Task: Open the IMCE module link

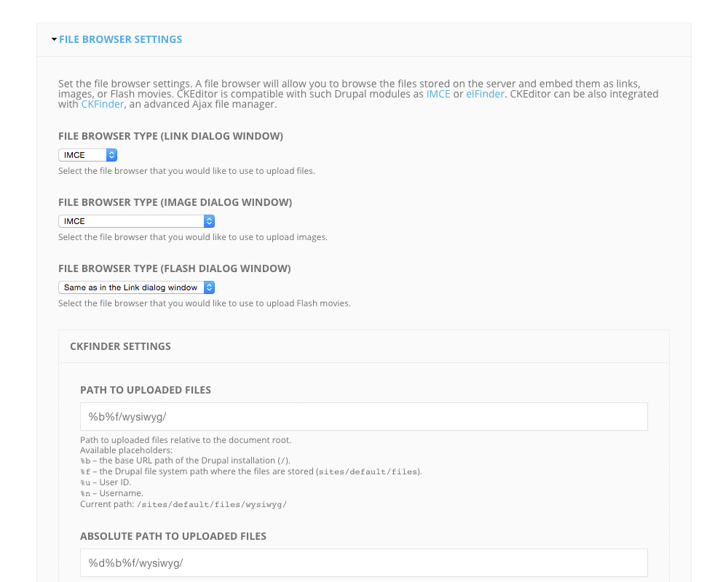Action: coord(438,94)
